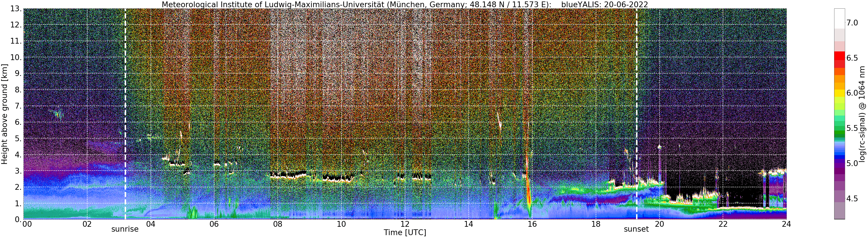This screenshot has width=868, height=238.
Task: Click the x-axis tick label '10'
Action: click(341, 224)
